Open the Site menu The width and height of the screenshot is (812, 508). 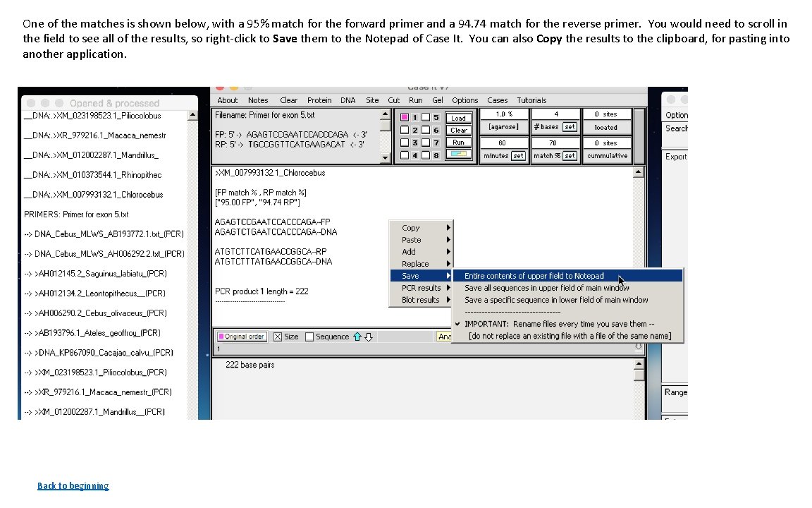372,100
